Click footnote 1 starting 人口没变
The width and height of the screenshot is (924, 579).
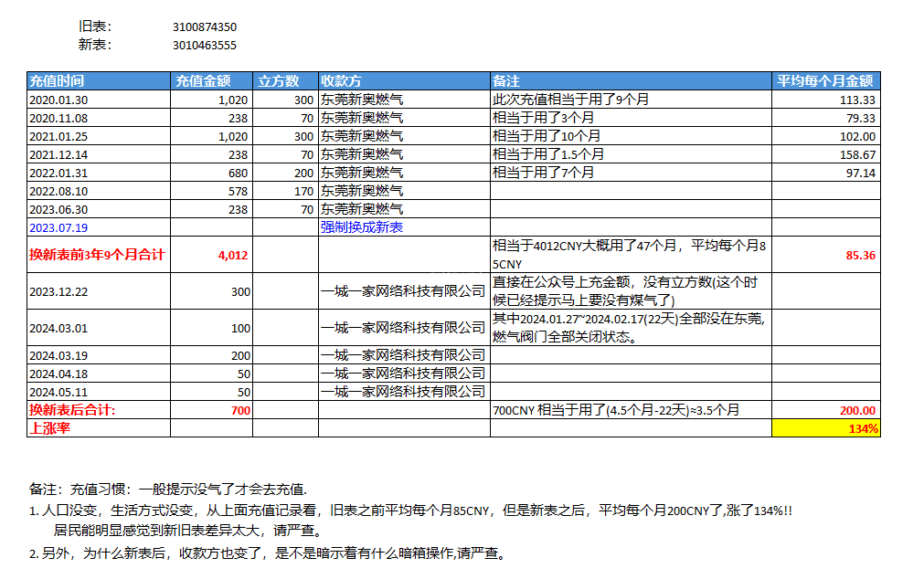point(410,511)
